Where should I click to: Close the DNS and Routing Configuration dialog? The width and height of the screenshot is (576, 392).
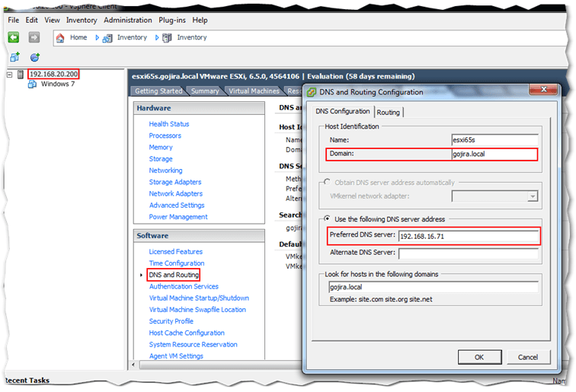[544, 89]
